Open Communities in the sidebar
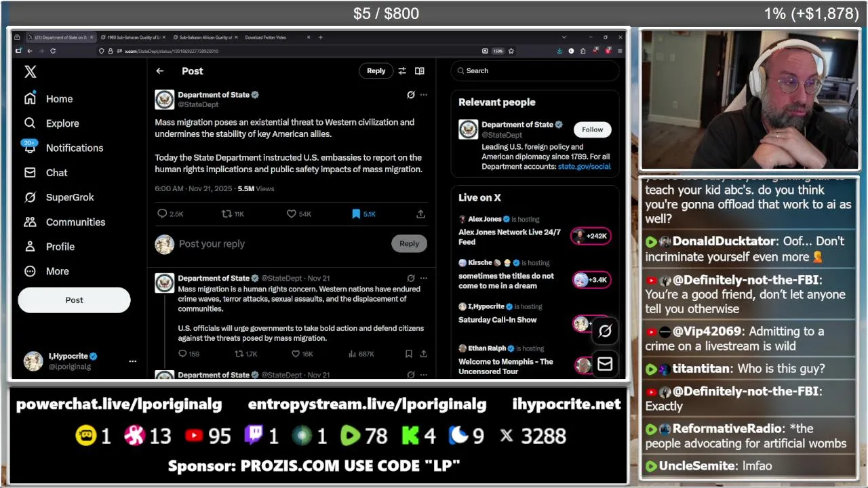The height and width of the screenshot is (488, 868). (64, 222)
